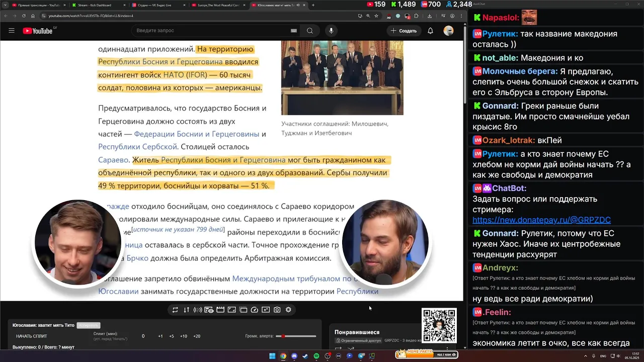Click the Создать button
644x362 pixels.
pyautogui.click(x=404, y=31)
